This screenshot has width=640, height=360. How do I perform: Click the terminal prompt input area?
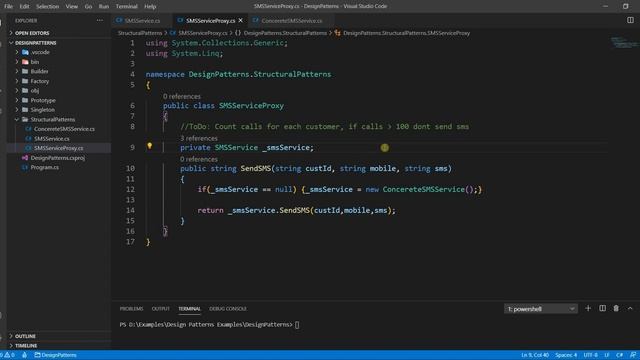(297, 325)
